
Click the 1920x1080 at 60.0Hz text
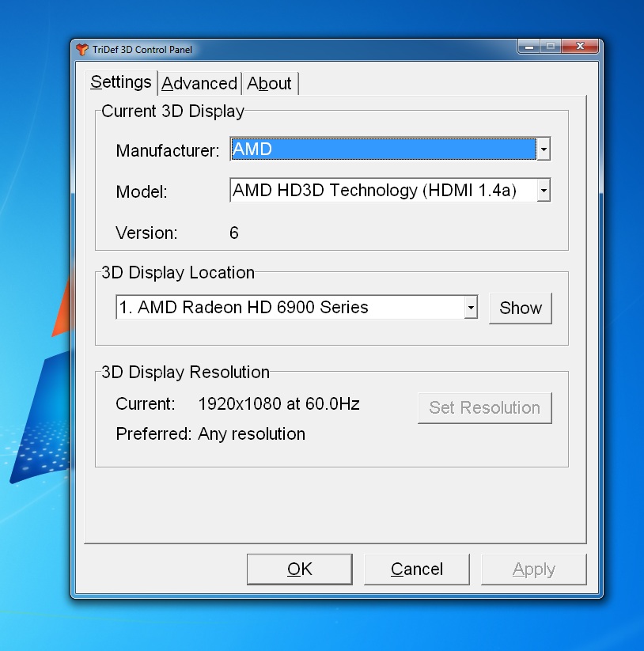(x=278, y=404)
